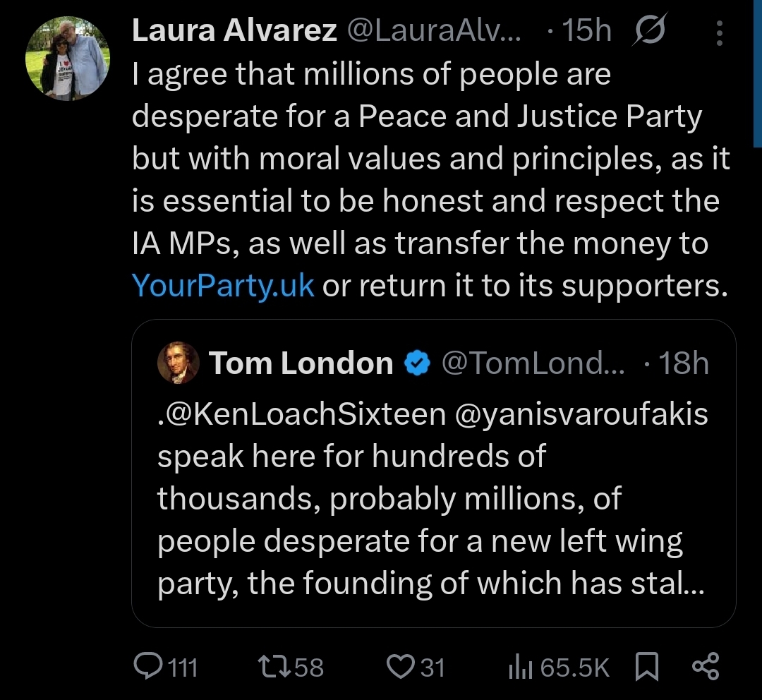This screenshot has height=700, width=762.
Task: Share the tweet via share icon
Action: click(705, 666)
